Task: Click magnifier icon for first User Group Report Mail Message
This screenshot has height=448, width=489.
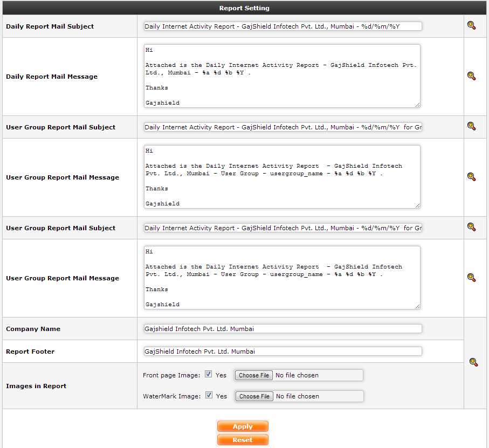Action: tap(471, 177)
